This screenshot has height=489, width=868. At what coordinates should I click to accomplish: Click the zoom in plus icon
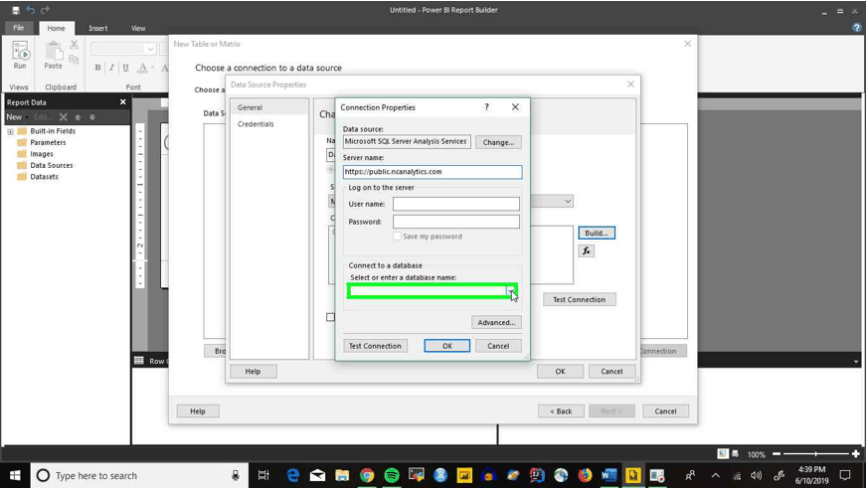coord(856,454)
